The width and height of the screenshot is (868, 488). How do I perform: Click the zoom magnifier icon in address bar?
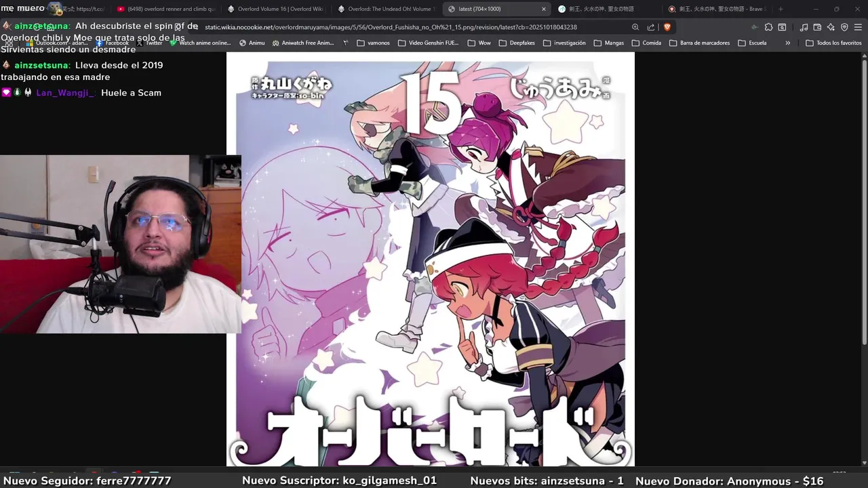pyautogui.click(x=635, y=27)
